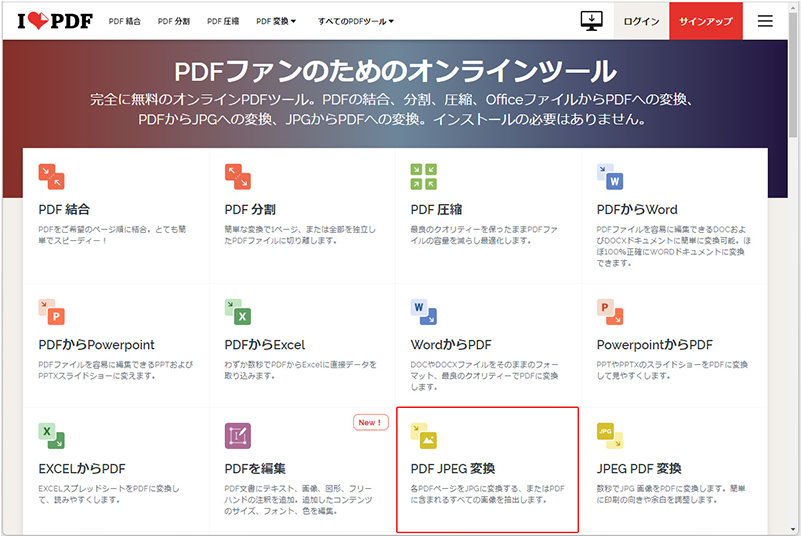Screen dimensions: 801x536
Task: Open the PDFからPowerpoint icon
Action: (51, 312)
